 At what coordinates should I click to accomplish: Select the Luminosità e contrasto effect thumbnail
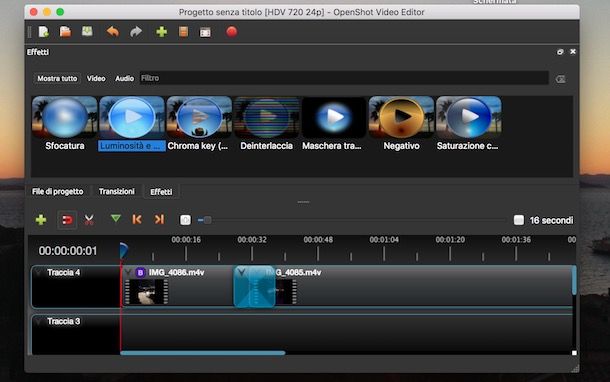point(132,117)
